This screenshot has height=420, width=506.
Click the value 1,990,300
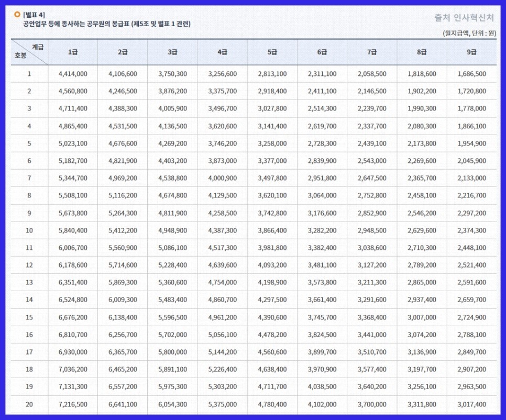click(422, 108)
